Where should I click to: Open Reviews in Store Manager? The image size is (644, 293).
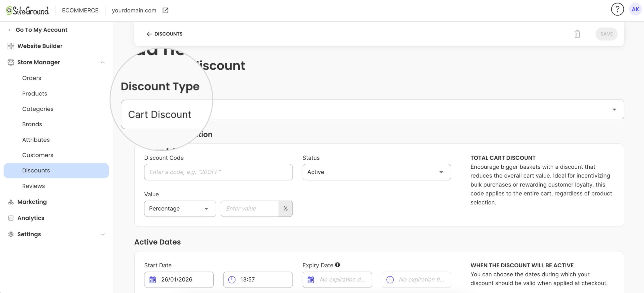pos(33,186)
